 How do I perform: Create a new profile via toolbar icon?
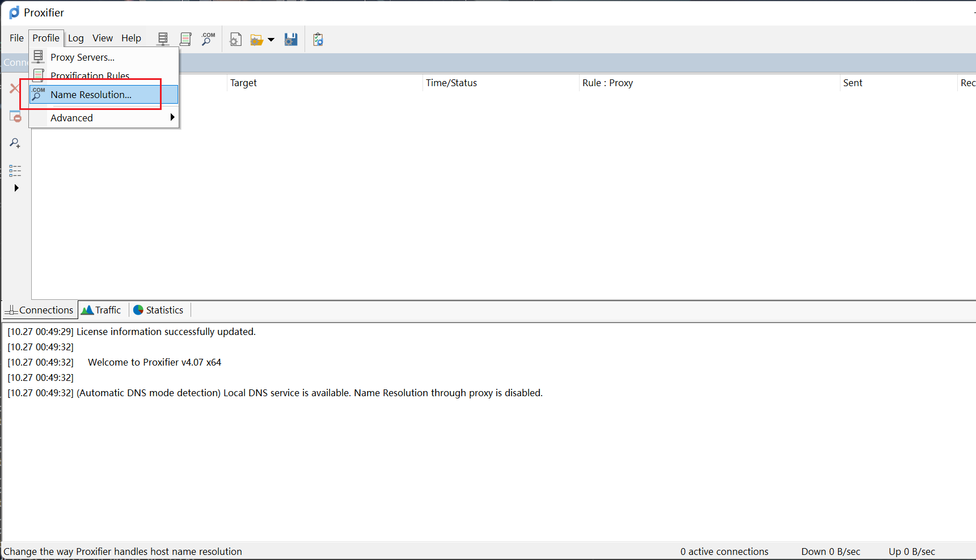pyautogui.click(x=235, y=39)
